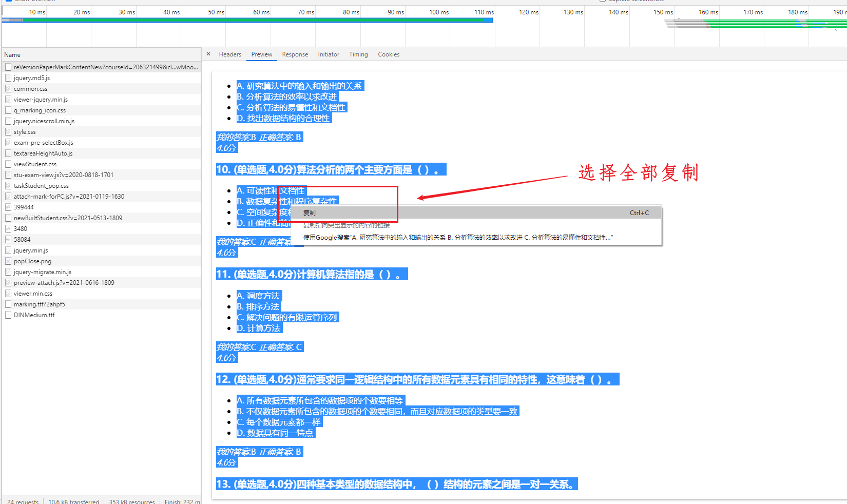Select the jquery.md5.js request
Image resolution: width=847 pixels, height=504 pixels.
coord(101,78)
